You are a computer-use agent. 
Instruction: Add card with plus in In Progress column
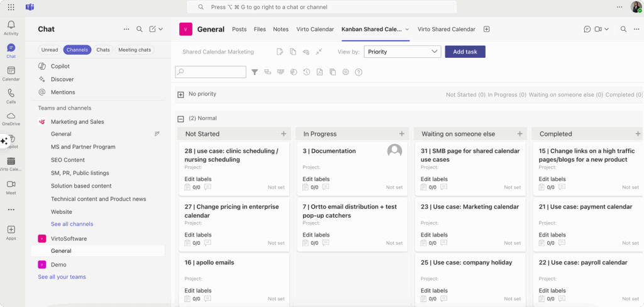[x=402, y=133]
